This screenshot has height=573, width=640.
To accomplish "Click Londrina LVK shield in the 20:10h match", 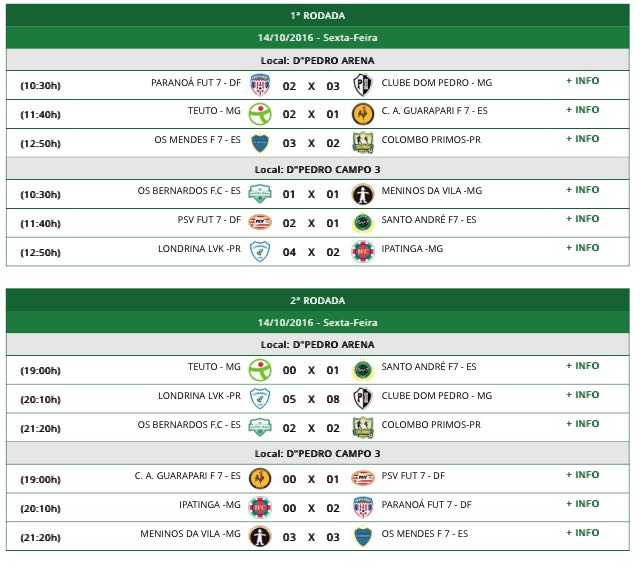I will click(260, 398).
